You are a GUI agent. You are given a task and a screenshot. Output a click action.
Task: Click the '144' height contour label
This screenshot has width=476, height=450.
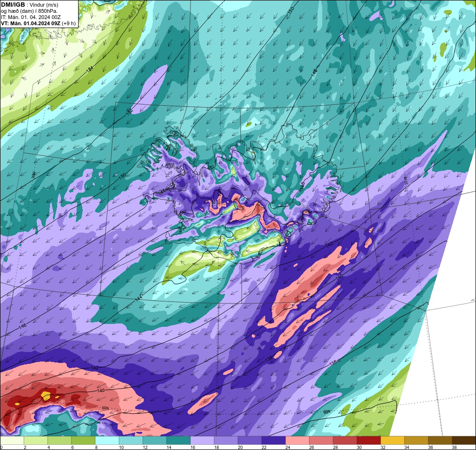pos(139,298)
